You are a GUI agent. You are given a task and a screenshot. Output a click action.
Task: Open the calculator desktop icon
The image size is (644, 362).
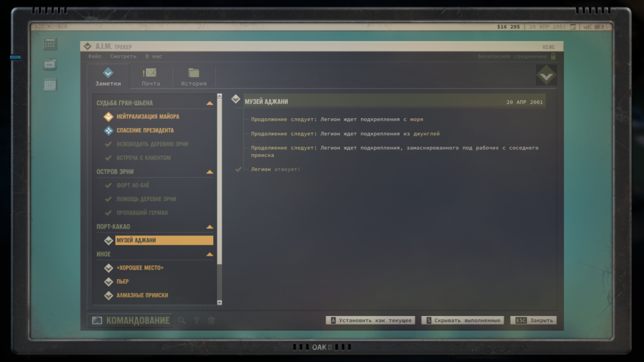point(50,44)
